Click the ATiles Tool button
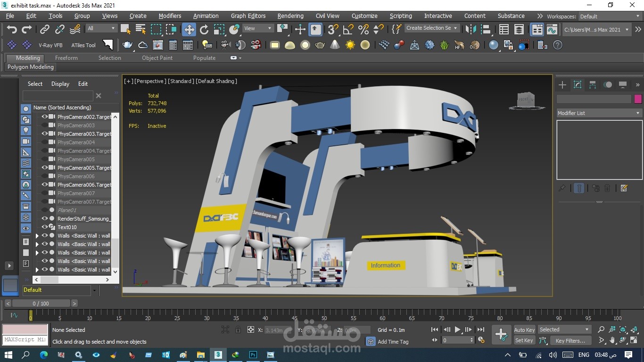The width and height of the screenshot is (644, 362). (83, 45)
